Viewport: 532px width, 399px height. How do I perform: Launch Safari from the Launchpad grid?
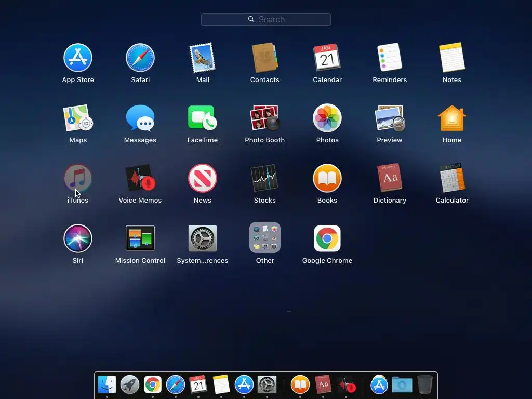click(x=140, y=58)
